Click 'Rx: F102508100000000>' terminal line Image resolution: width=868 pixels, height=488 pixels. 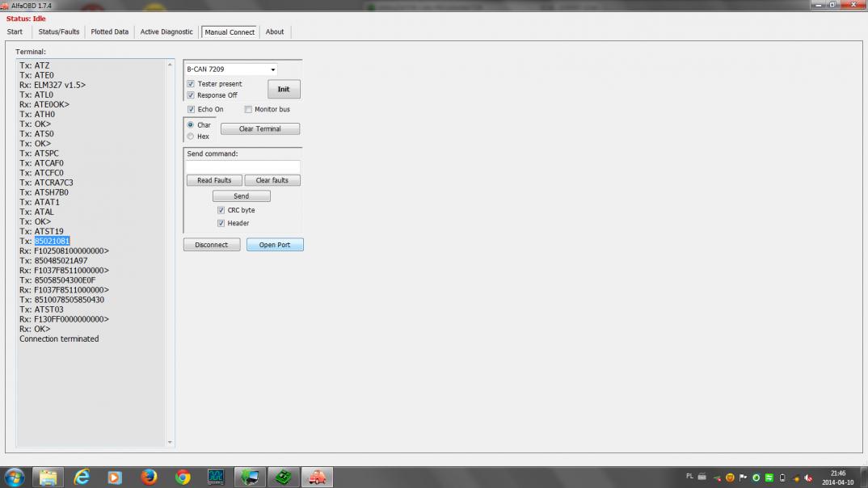tap(64, 250)
